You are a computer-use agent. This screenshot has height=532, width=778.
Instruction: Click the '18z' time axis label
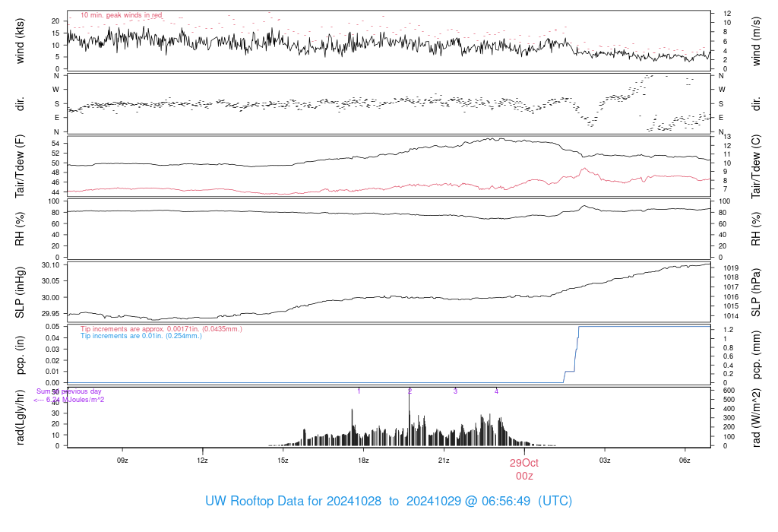tap(363, 461)
